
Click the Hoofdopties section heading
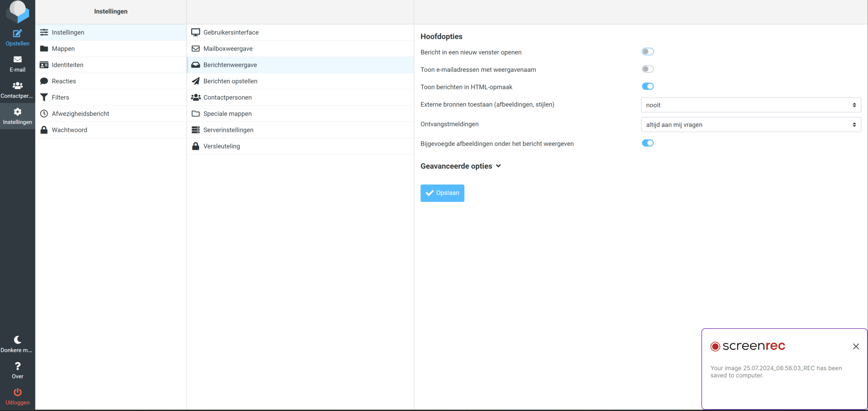point(441,37)
